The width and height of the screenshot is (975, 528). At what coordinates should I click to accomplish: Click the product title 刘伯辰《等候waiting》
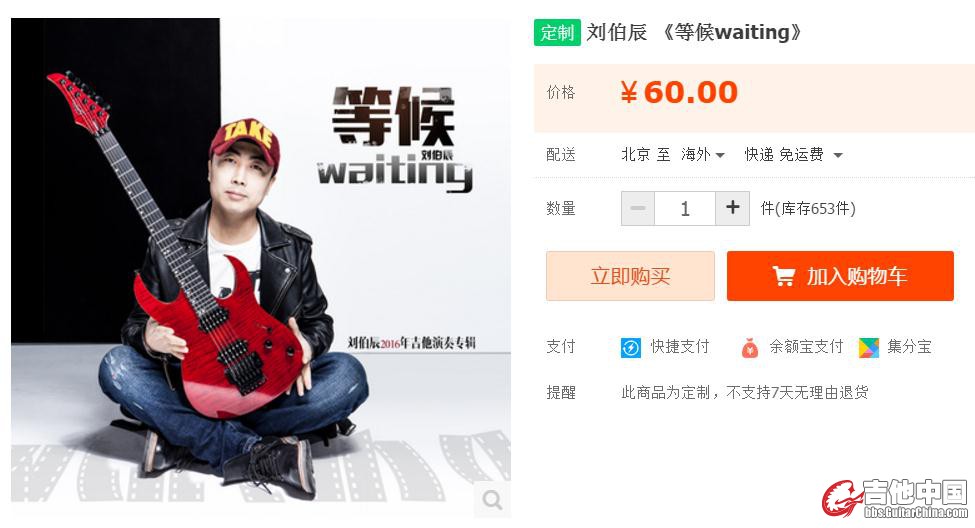pos(695,32)
